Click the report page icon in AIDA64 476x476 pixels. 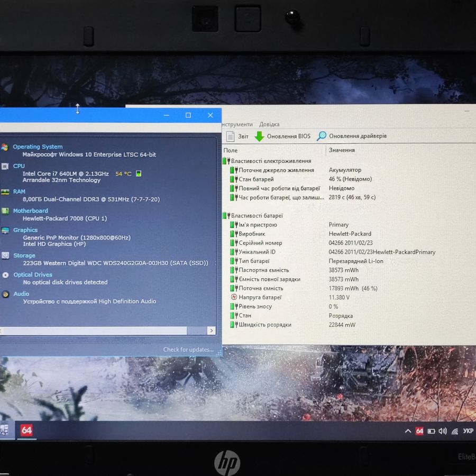click(230, 136)
